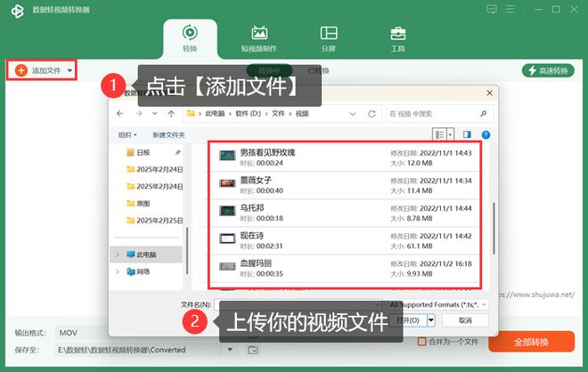
Task: Open the recent locations dropdown arrow
Action: (154, 114)
